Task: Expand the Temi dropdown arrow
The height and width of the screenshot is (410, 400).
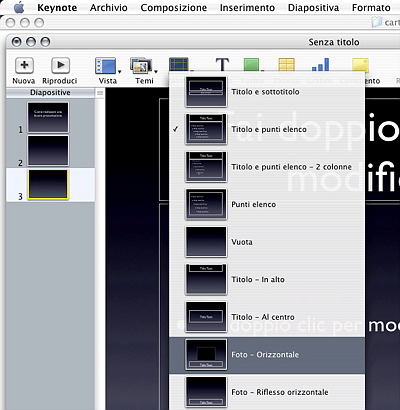Action: [x=156, y=71]
